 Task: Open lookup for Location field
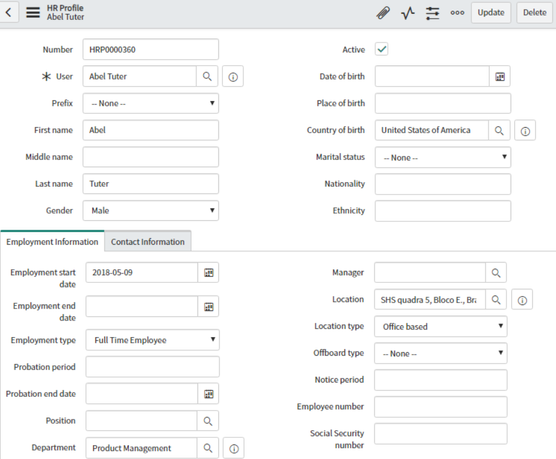(496, 300)
